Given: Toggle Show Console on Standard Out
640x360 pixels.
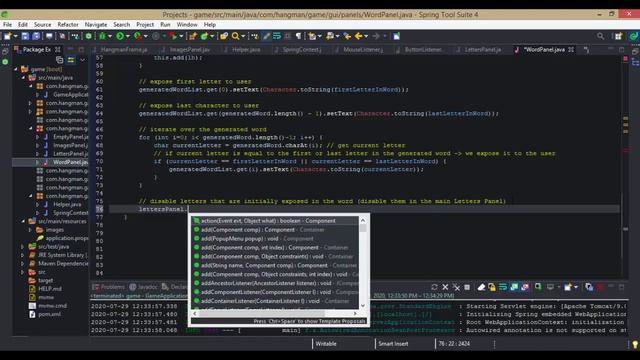Looking at the screenshot, I should [514, 287].
